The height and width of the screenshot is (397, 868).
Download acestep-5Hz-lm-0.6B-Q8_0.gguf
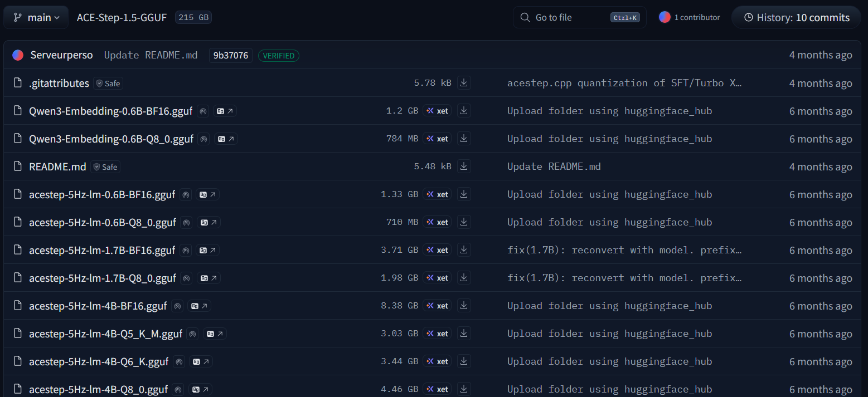(x=464, y=222)
